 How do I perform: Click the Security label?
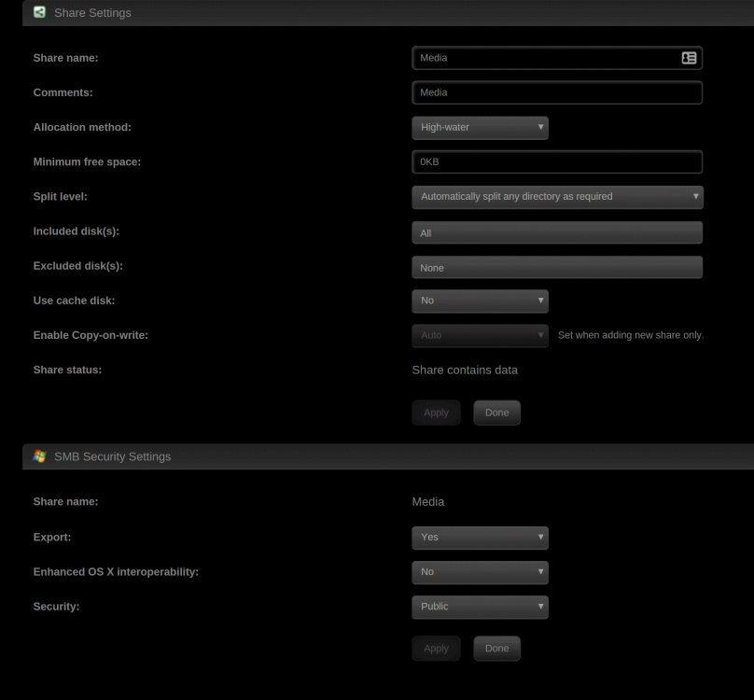pyautogui.click(x=56, y=607)
